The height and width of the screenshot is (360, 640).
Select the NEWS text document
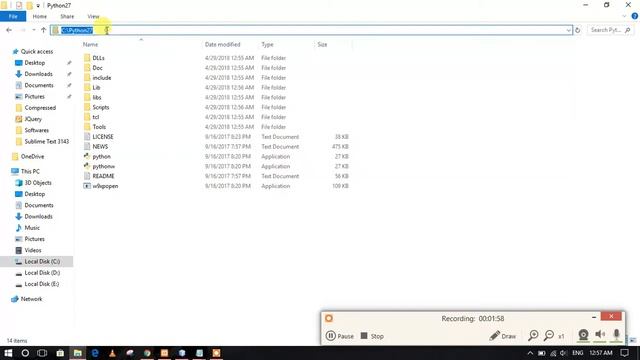point(100,147)
